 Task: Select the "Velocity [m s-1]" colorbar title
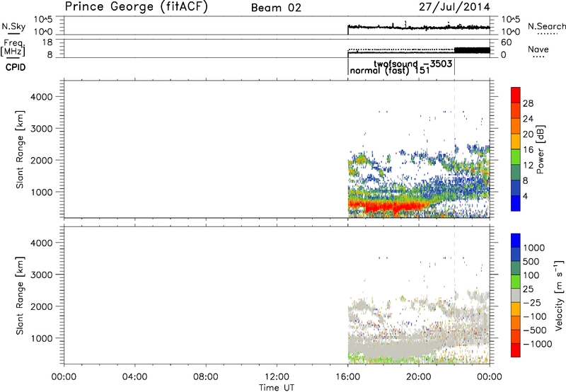[559, 295]
